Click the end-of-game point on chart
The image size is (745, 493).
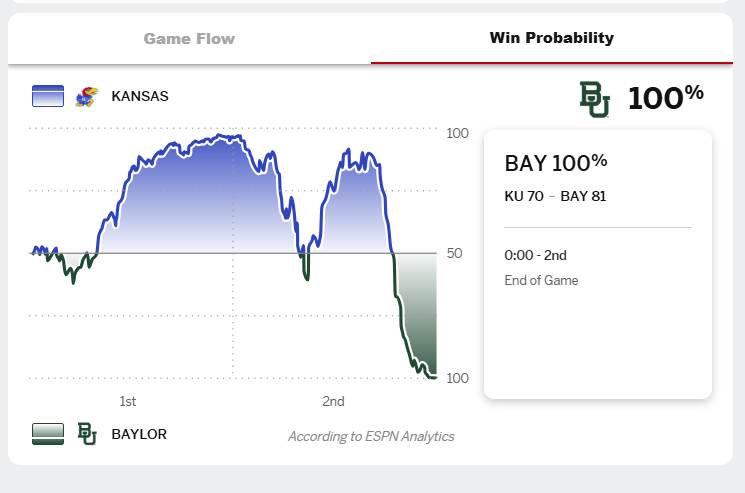pyautogui.click(x=434, y=377)
